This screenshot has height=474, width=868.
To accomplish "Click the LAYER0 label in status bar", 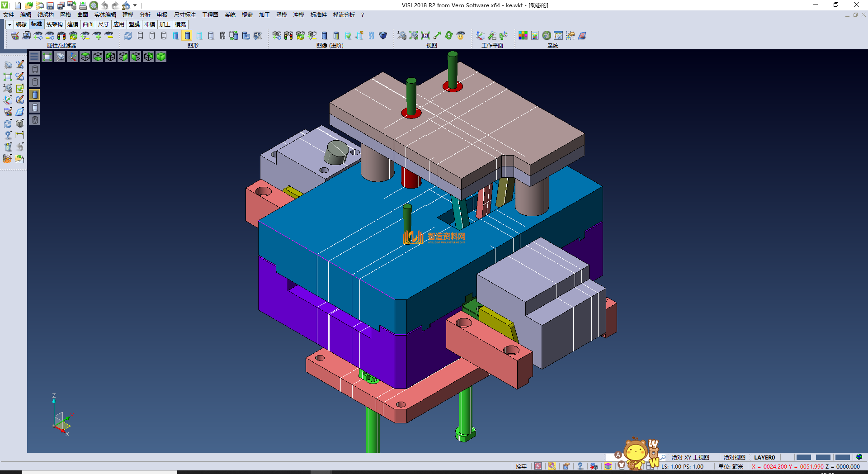I will [764, 457].
